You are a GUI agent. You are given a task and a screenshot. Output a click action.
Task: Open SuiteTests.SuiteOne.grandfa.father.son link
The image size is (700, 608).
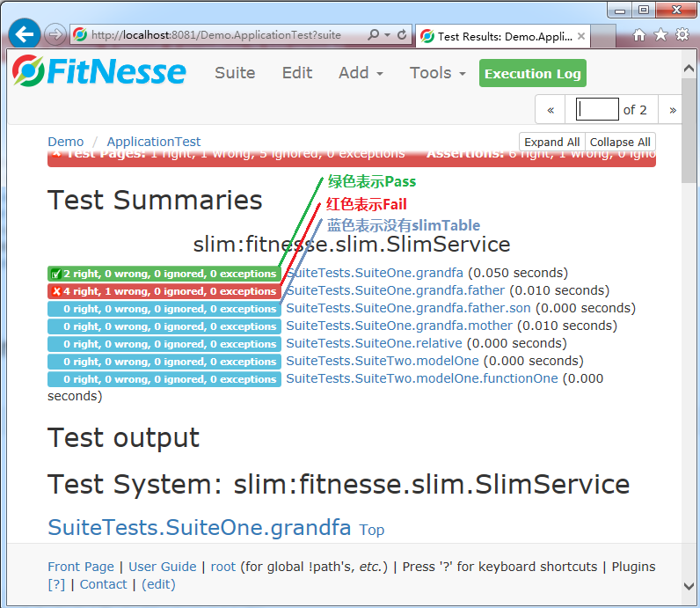tap(409, 308)
